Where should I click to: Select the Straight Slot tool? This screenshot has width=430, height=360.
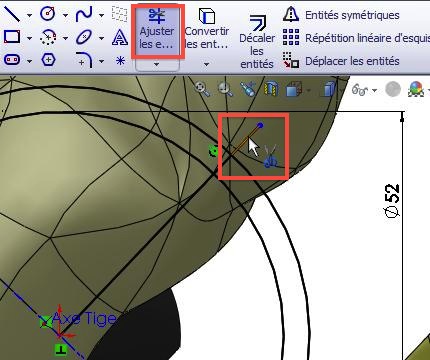click(x=12, y=60)
